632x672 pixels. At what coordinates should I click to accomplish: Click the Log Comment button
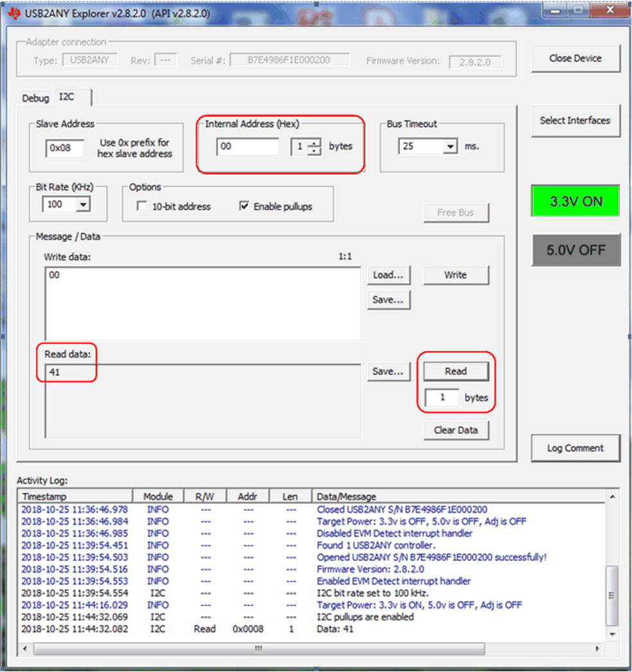tap(575, 448)
